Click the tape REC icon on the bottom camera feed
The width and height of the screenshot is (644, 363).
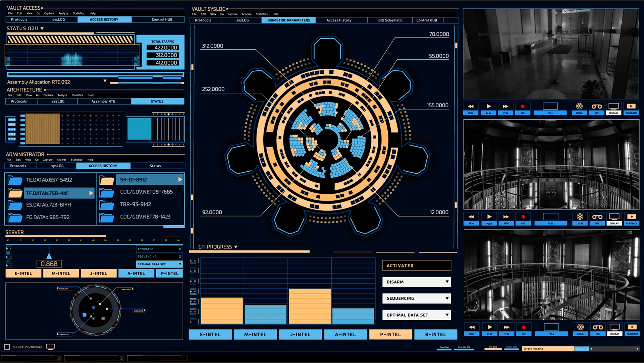click(x=598, y=327)
